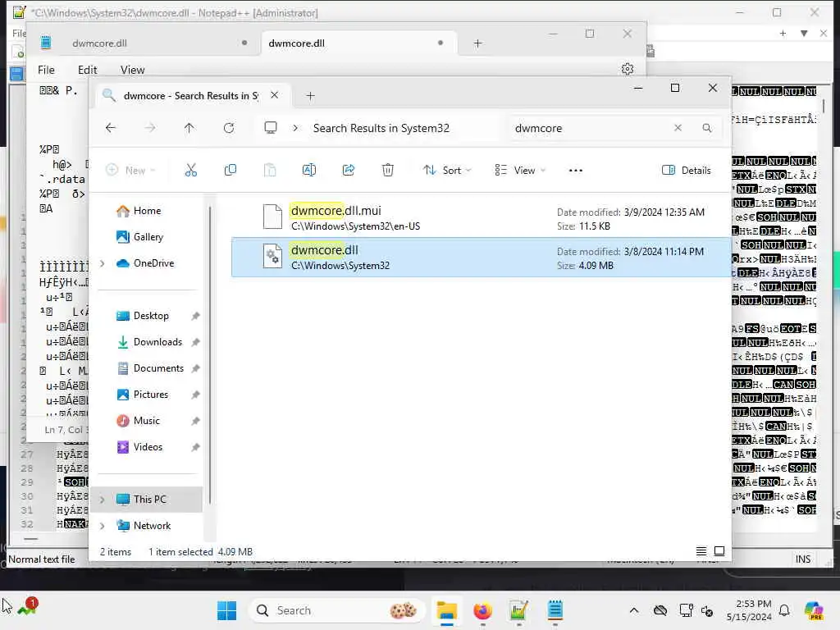Open Notepad View menu
The height and width of the screenshot is (630, 840).
(x=132, y=70)
